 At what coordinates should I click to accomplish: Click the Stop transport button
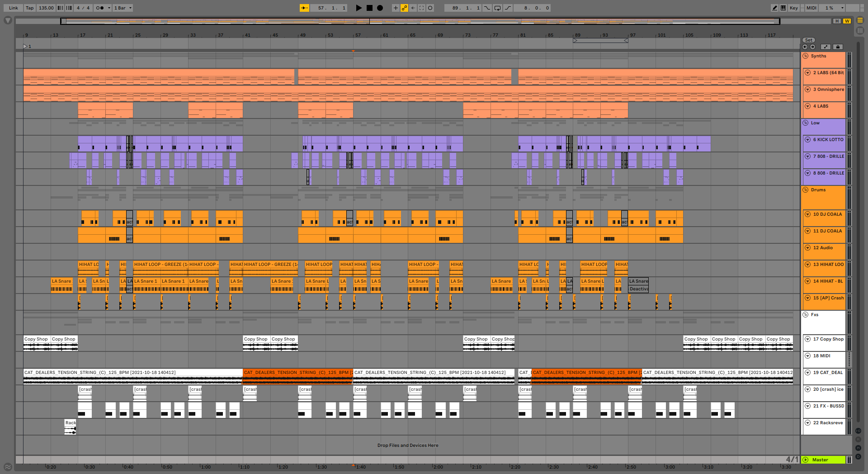click(369, 8)
